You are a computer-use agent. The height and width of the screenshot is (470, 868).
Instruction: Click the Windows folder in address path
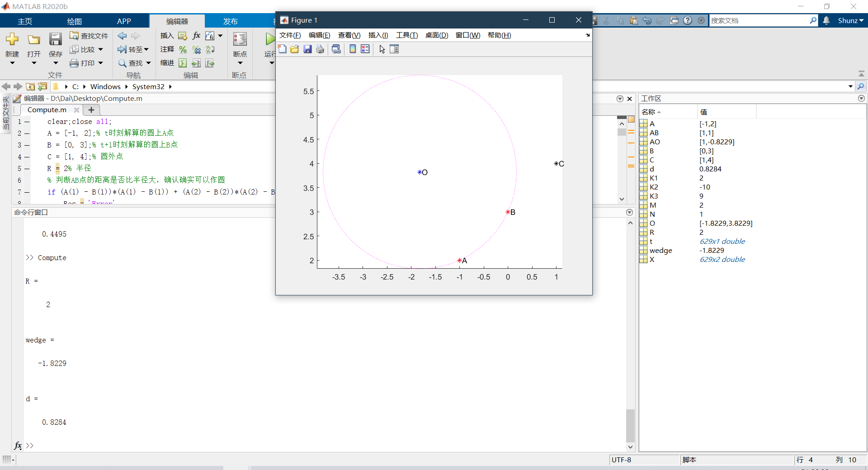click(105, 86)
